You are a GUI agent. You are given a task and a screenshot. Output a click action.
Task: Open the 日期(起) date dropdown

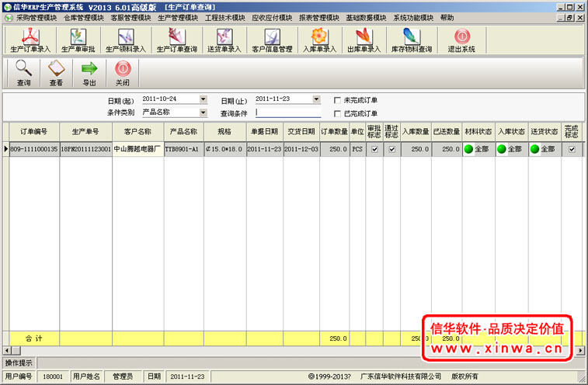204,99
